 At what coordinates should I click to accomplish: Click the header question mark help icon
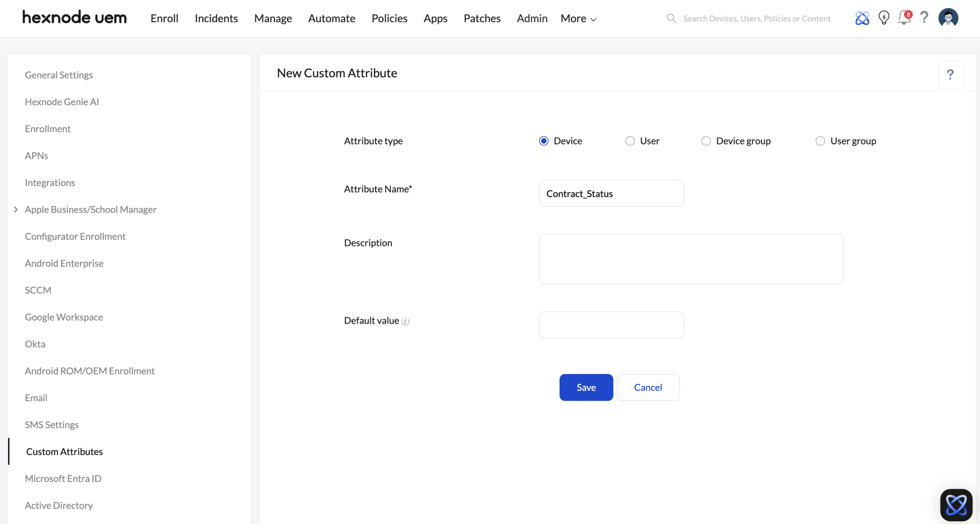click(924, 18)
